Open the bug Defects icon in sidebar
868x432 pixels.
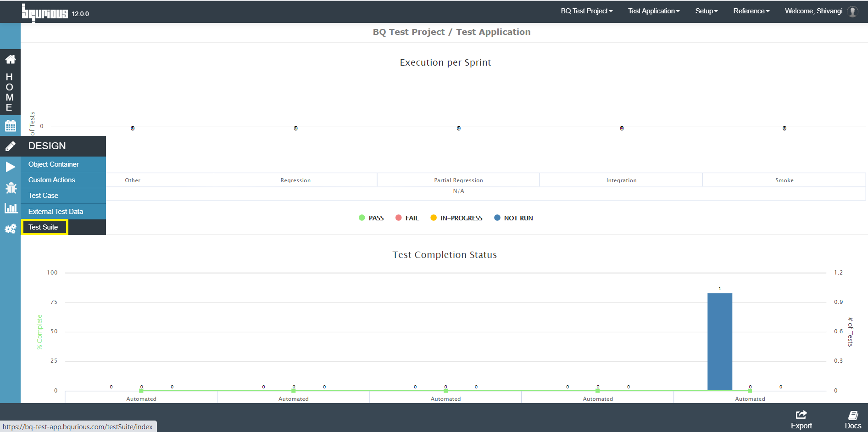click(10, 188)
